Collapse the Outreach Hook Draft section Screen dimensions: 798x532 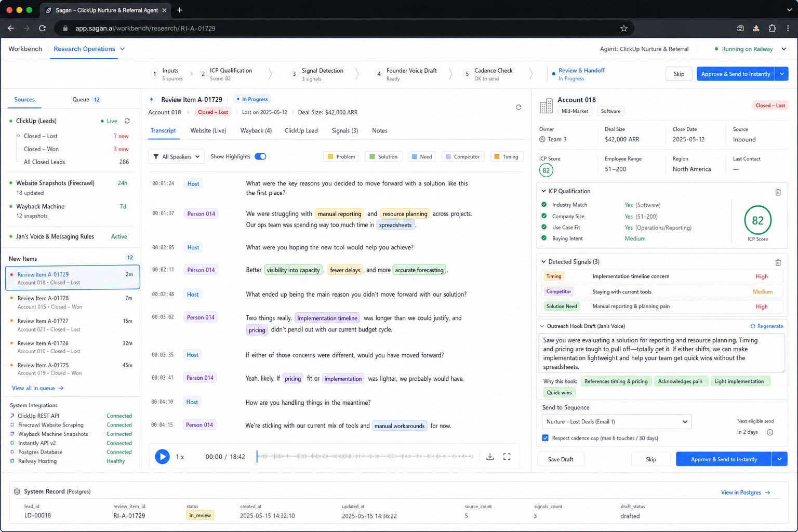542,326
